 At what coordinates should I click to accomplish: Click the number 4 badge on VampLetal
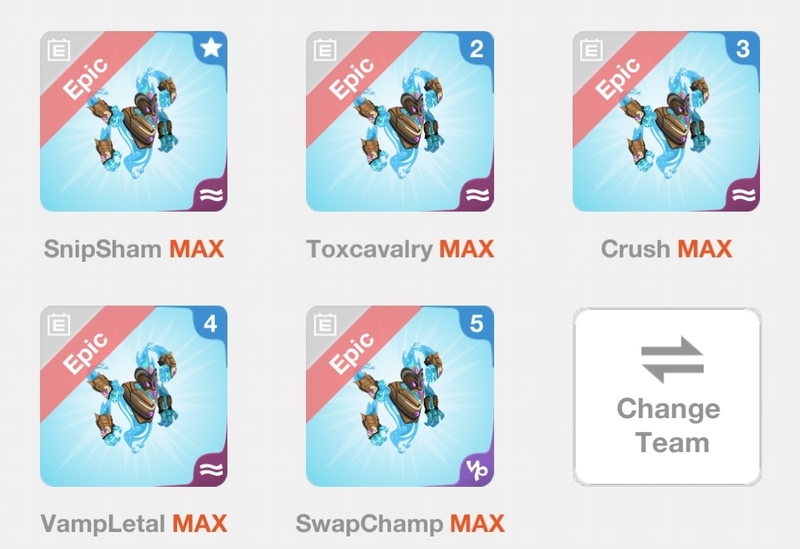(x=210, y=323)
